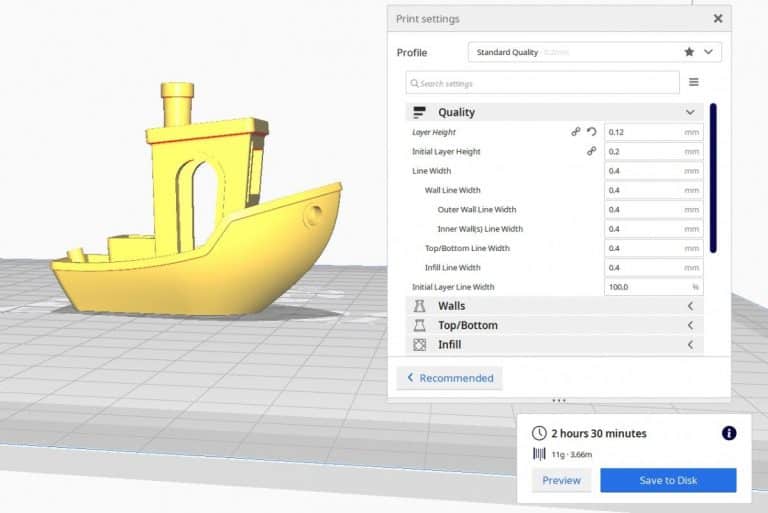Edit the Layer Height value 0.12

coord(653,132)
